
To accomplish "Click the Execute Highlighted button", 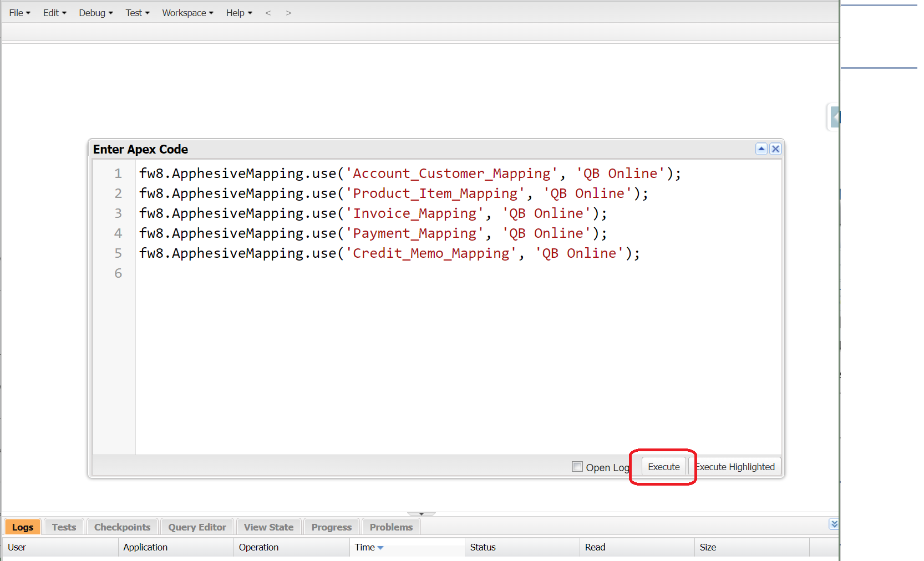I will pyautogui.click(x=735, y=467).
